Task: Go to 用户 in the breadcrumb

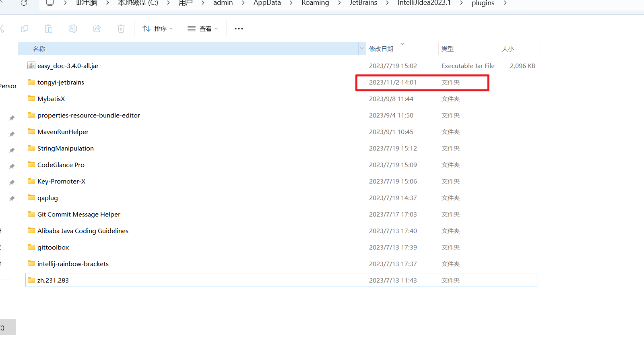Action: pos(186,3)
